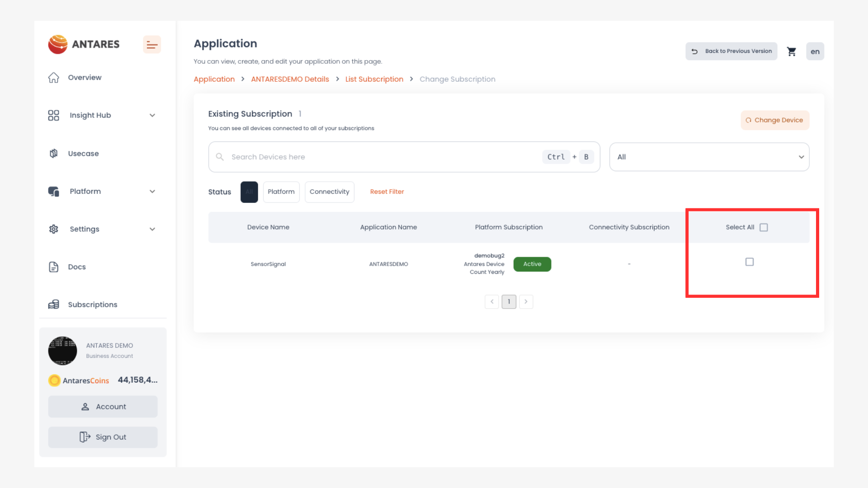868x488 pixels.
Task: Tick the SensorSignal device checkbox
Action: click(749, 262)
